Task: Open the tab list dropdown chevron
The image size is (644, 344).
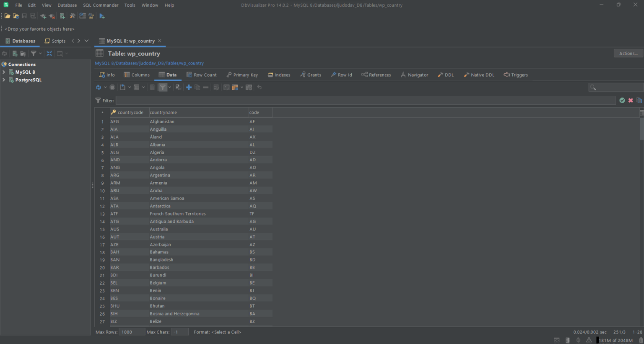Action: pyautogui.click(x=86, y=41)
